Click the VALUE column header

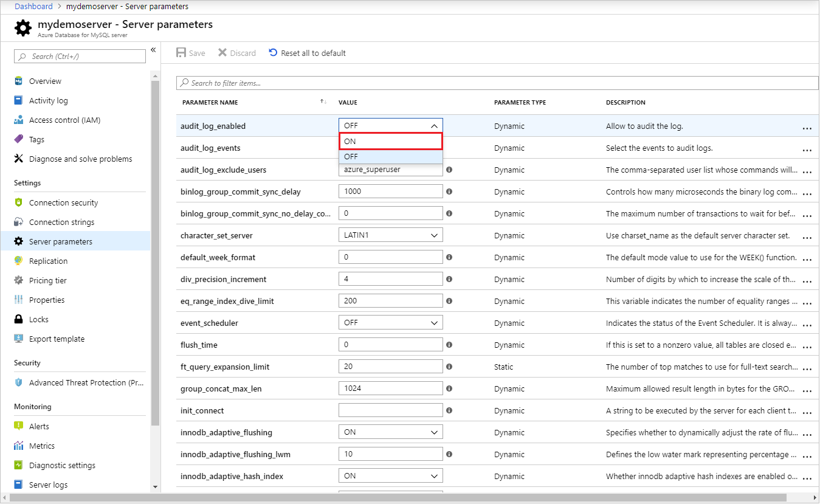348,102
